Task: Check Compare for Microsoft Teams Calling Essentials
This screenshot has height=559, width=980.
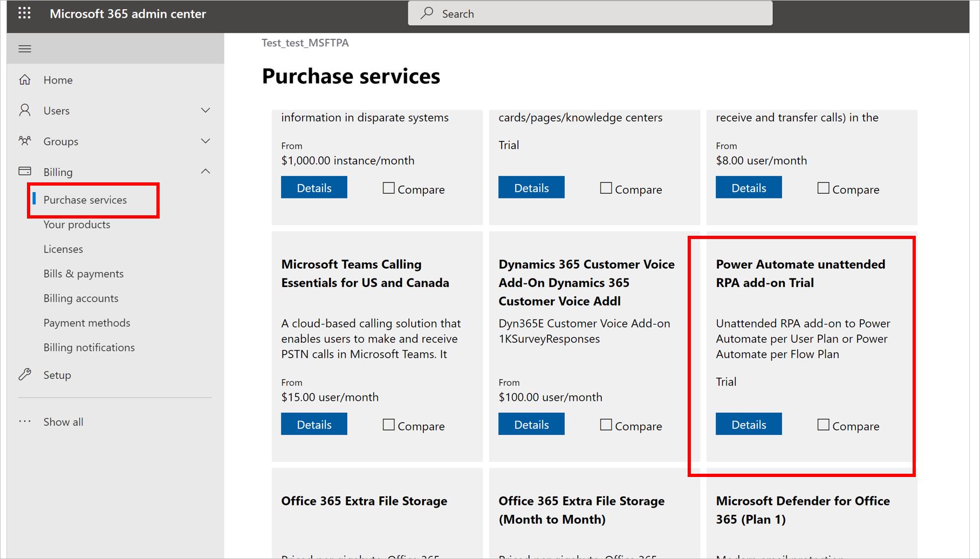Action: click(388, 425)
